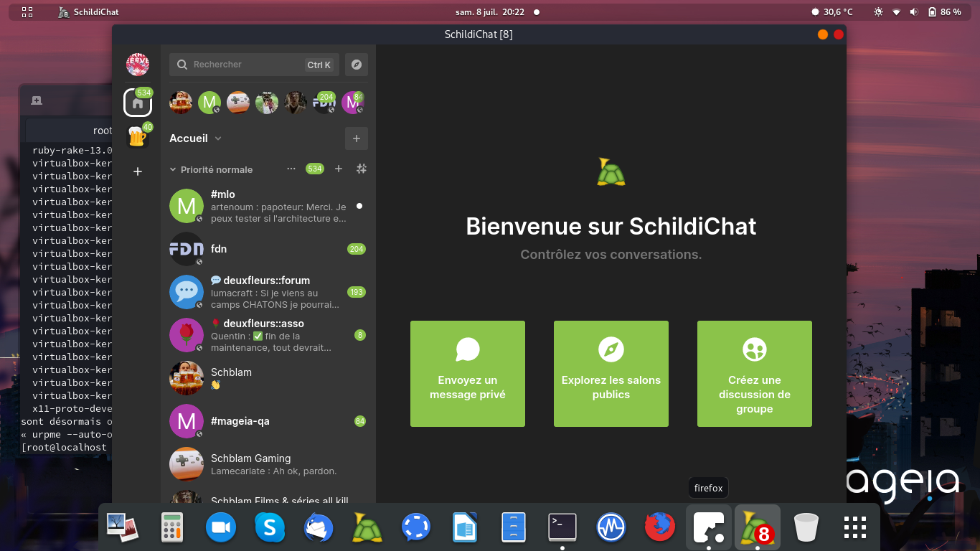Open the system monitor from dock
This screenshot has width=980, height=551.
[x=611, y=527]
